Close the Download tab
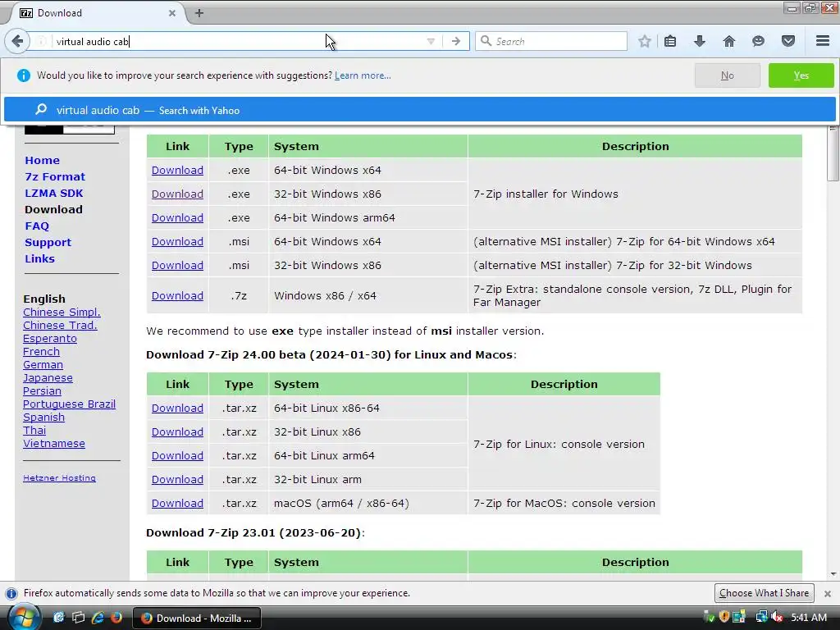 (172, 13)
